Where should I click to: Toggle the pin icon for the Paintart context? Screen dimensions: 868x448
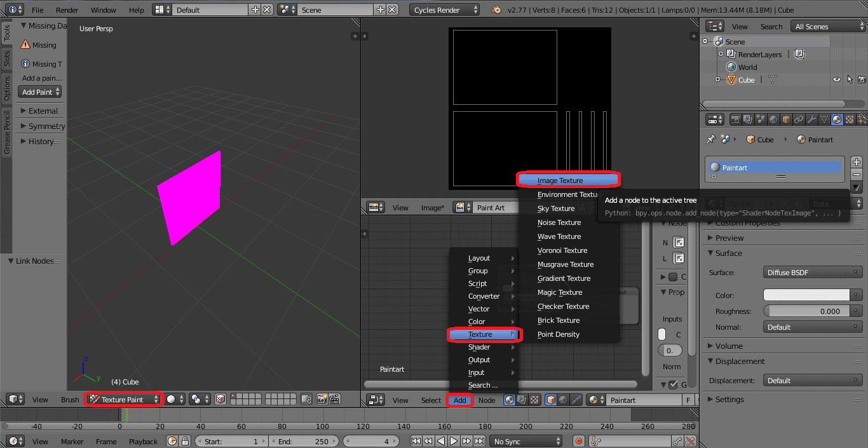[711, 140]
